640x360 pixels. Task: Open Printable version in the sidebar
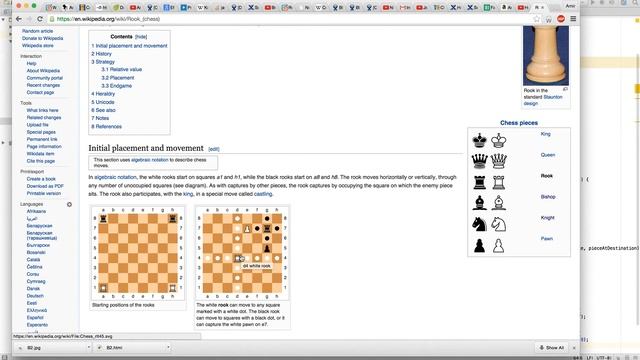click(x=44, y=193)
